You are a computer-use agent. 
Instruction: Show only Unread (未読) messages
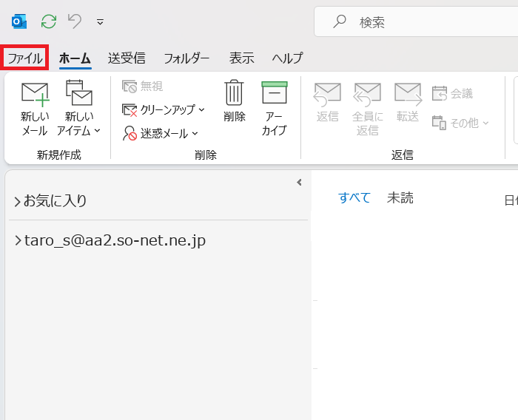click(400, 197)
